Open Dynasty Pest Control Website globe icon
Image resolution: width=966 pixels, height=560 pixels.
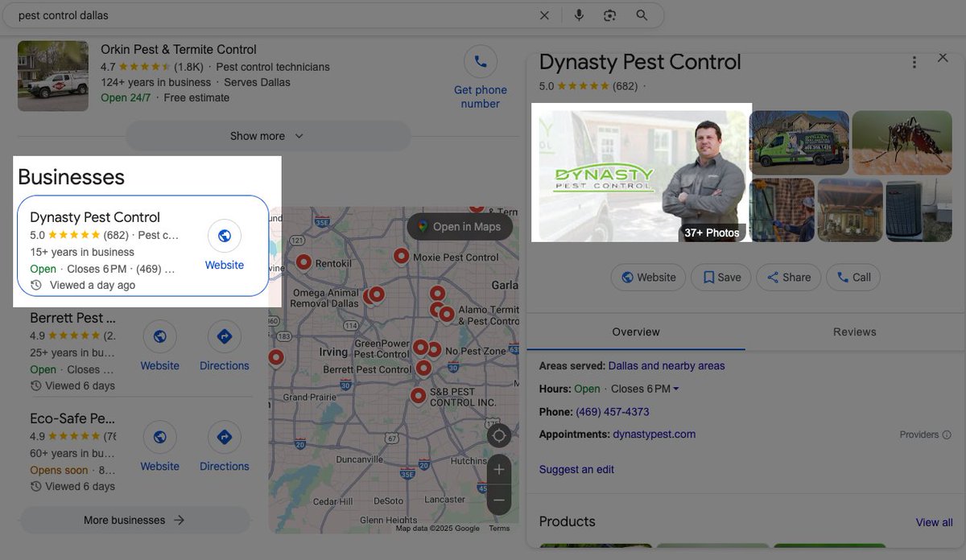tap(225, 236)
